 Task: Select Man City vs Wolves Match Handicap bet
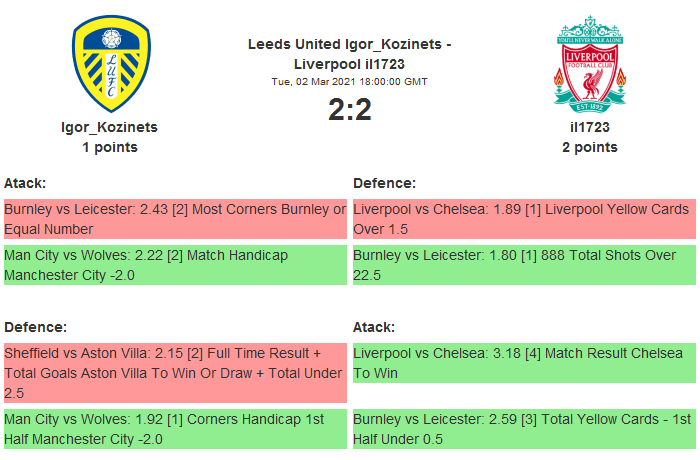pos(175,265)
